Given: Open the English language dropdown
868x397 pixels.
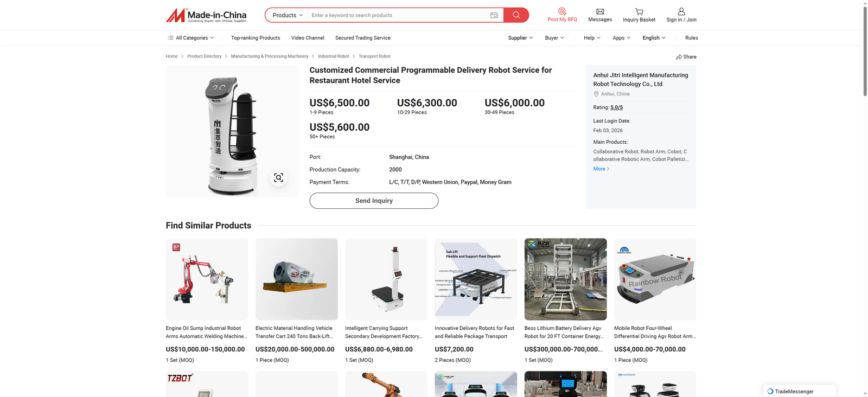Looking at the screenshot, I should [x=654, y=38].
